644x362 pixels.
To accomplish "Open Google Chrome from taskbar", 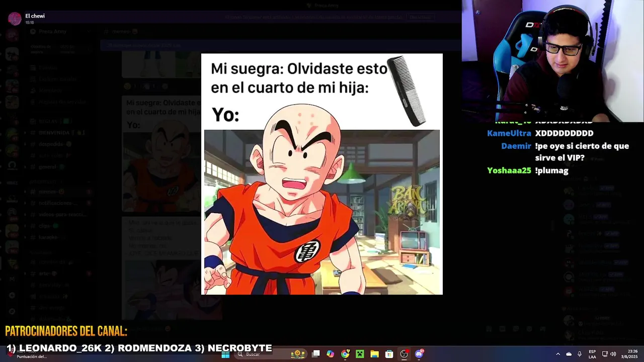I will (345, 354).
